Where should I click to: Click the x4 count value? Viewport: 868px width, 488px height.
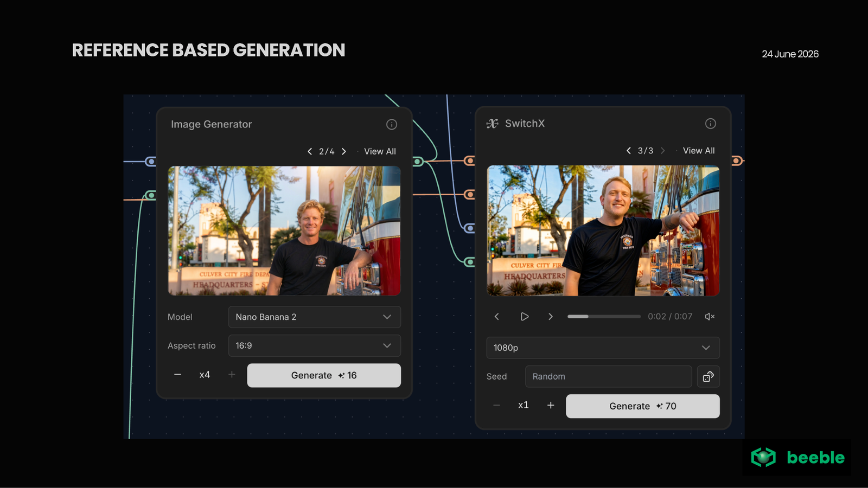pyautogui.click(x=205, y=375)
